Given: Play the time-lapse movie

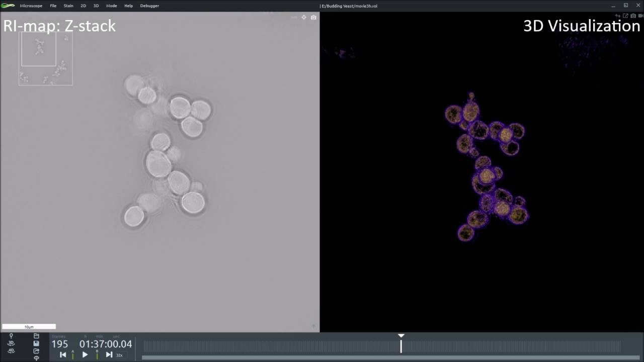Looking at the screenshot, I should click(85, 354).
